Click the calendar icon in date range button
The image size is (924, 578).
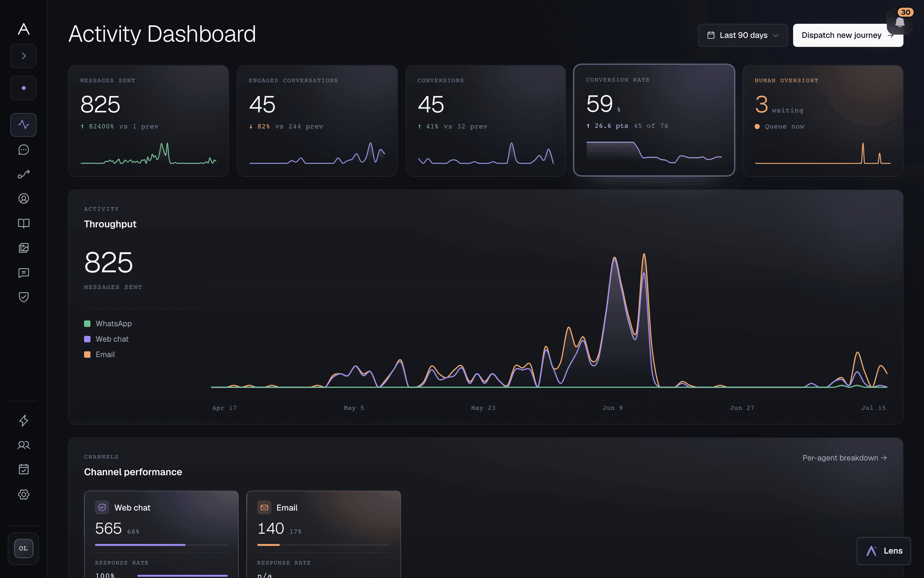711,35
